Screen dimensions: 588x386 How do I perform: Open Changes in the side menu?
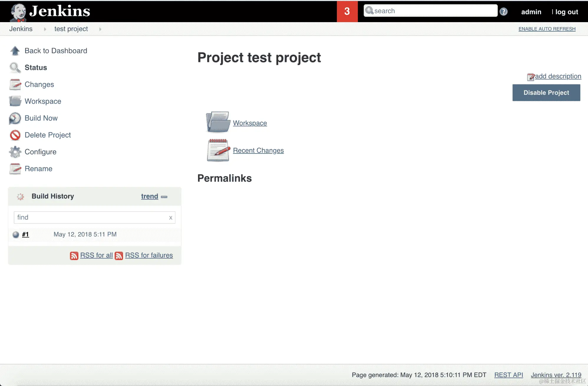coord(39,84)
